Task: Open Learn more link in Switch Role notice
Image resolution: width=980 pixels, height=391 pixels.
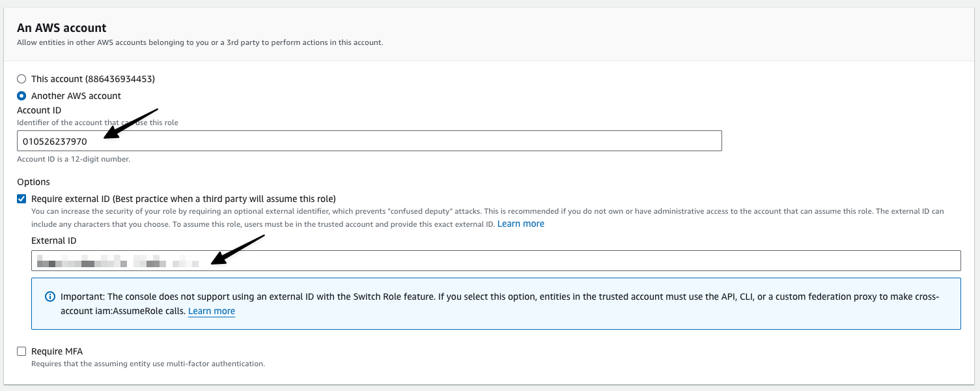Action: [x=211, y=311]
